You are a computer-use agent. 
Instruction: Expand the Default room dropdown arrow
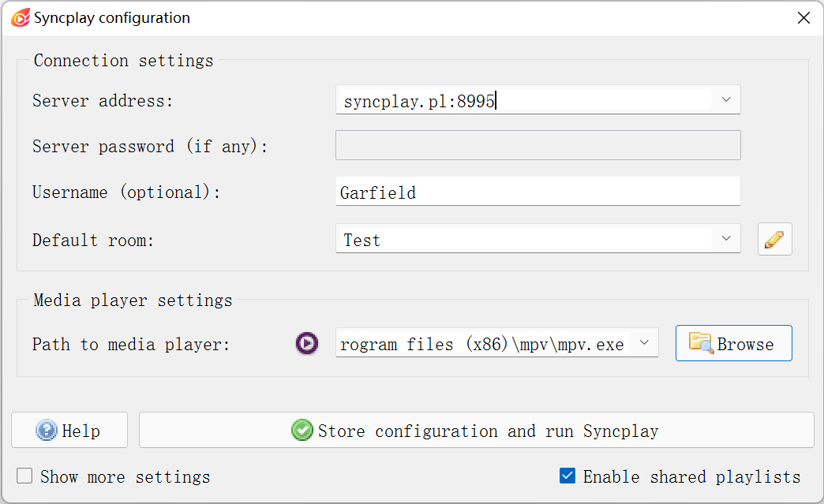(726, 238)
